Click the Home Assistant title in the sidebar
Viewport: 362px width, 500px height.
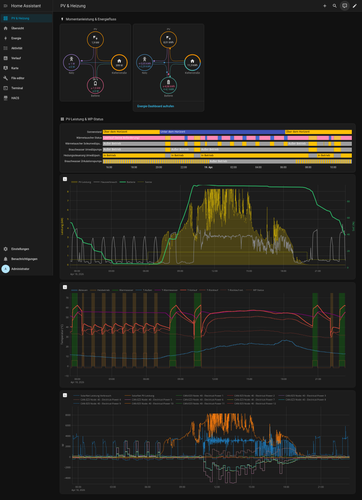(26, 6)
